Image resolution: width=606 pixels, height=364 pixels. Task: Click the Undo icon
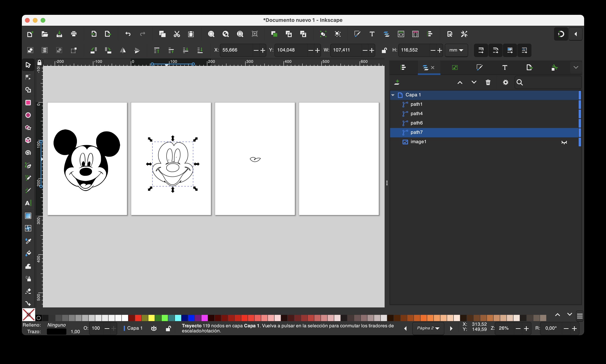(x=128, y=34)
